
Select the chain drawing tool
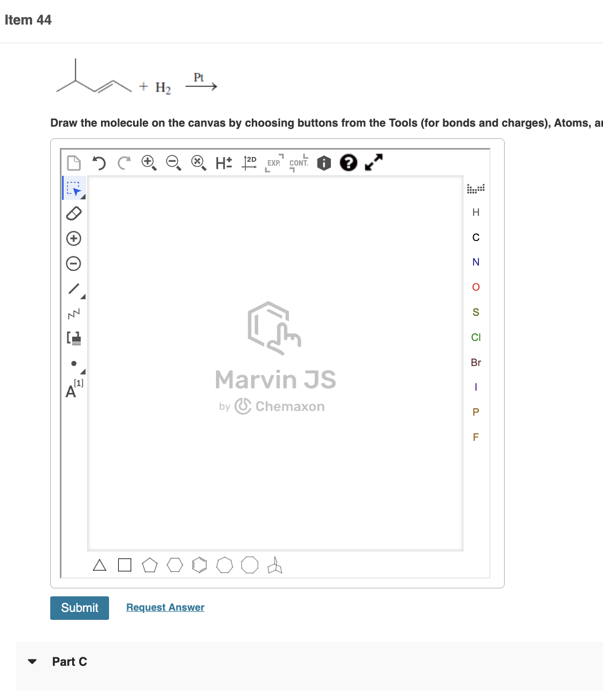click(74, 313)
